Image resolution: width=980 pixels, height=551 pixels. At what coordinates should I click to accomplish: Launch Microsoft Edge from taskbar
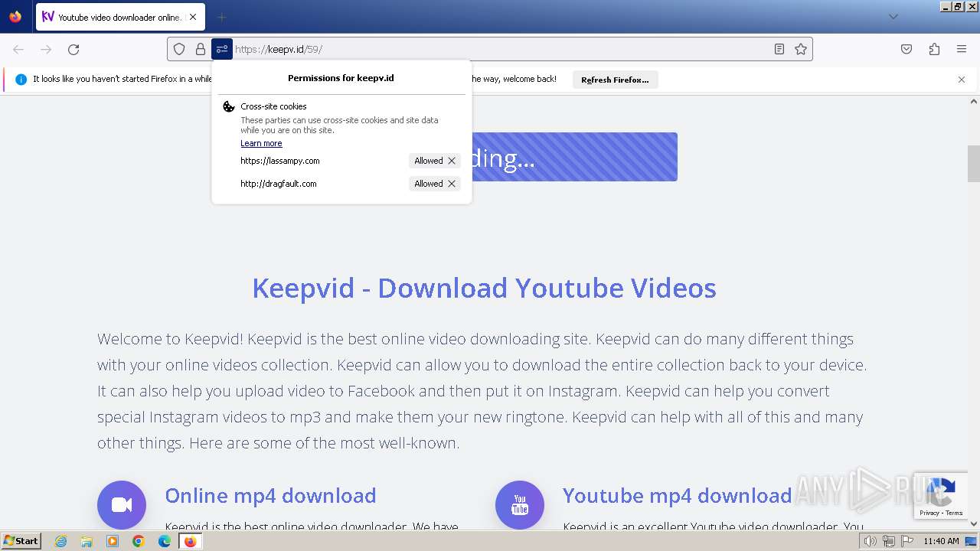(165, 541)
